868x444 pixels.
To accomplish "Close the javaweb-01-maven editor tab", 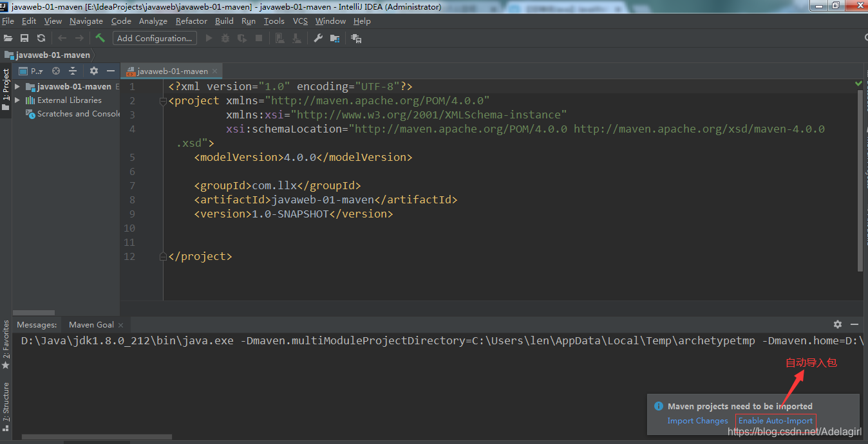I will (x=215, y=71).
